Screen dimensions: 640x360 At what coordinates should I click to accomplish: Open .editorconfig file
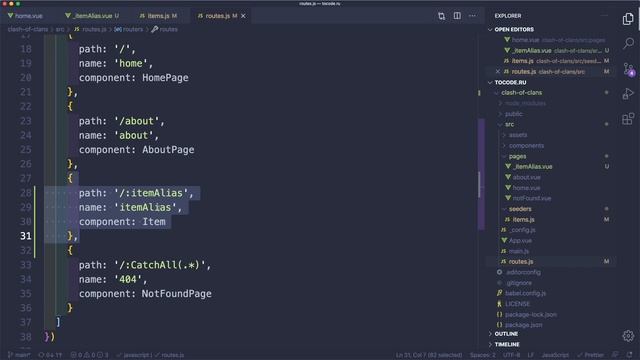pyautogui.click(x=523, y=272)
